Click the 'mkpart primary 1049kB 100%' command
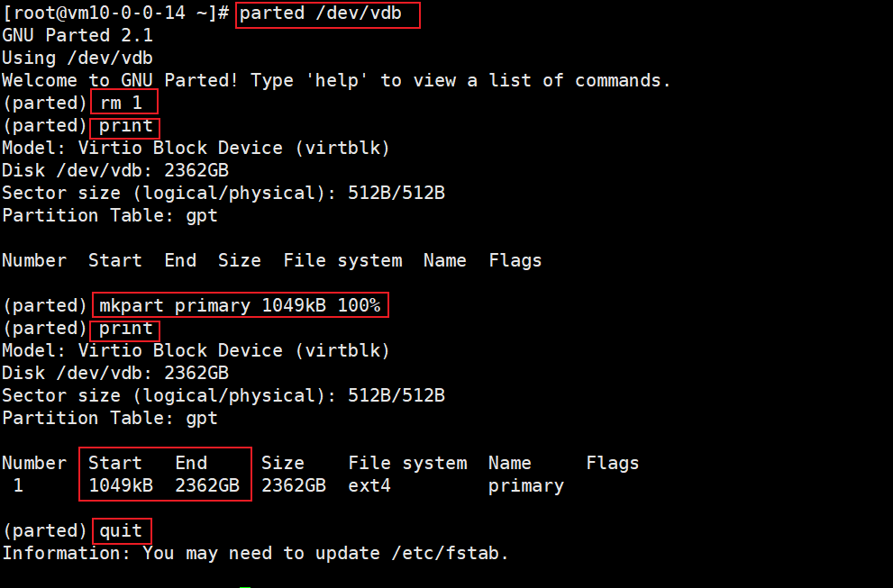This screenshot has height=588, width=893. coord(240,305)
